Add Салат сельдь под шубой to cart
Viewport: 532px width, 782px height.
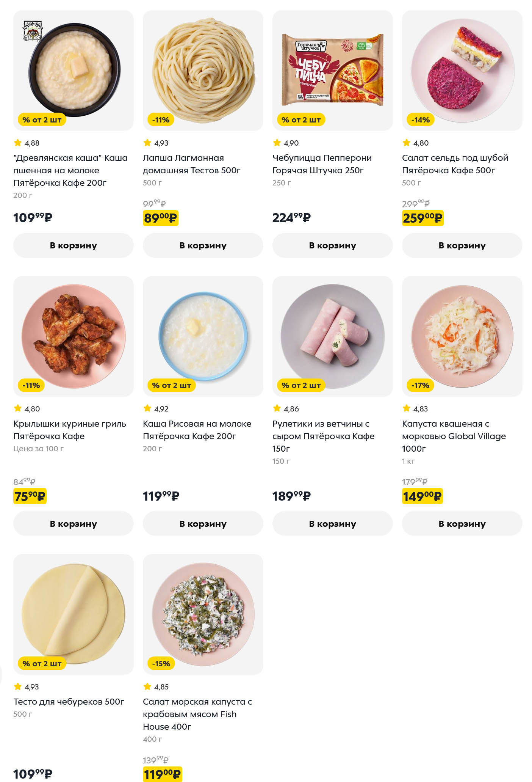(462, 245)
